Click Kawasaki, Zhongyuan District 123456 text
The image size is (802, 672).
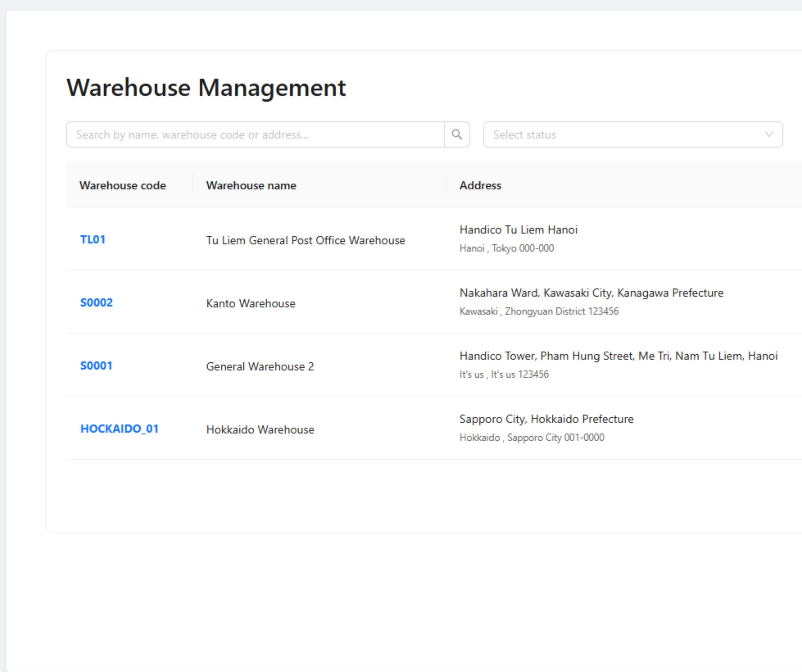[x=539, y=311]
